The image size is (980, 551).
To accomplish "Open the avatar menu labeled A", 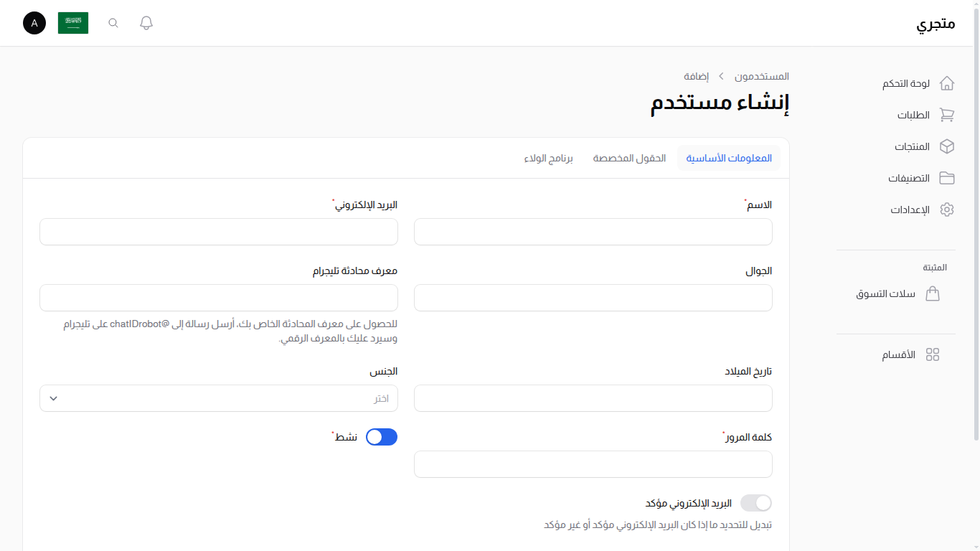I will pyautogui.click(x=34, y=23).
